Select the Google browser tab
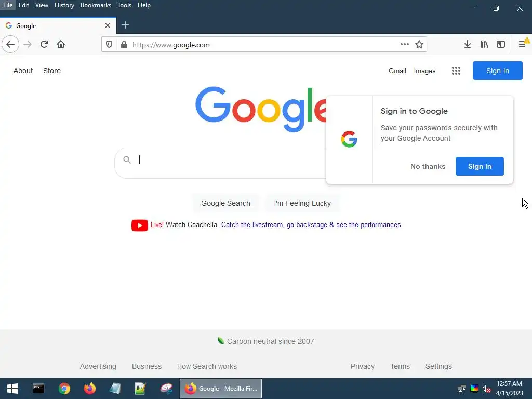532x399 pixels. click(x=58, y=25)
